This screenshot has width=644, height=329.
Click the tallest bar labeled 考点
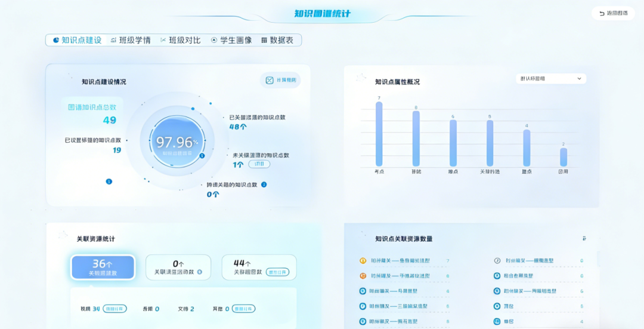pos(379,134)
